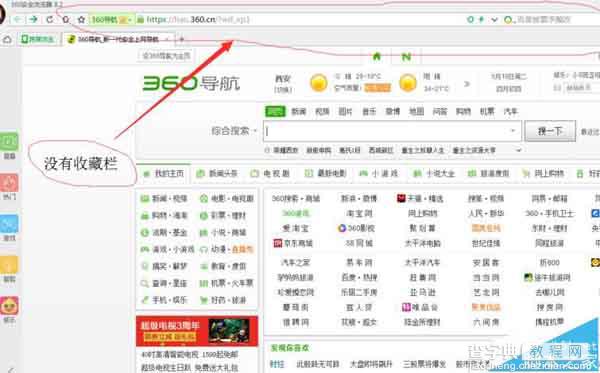Open the 网上购物 navigation tab
This screenshot has height=373, width=600.
543,174
